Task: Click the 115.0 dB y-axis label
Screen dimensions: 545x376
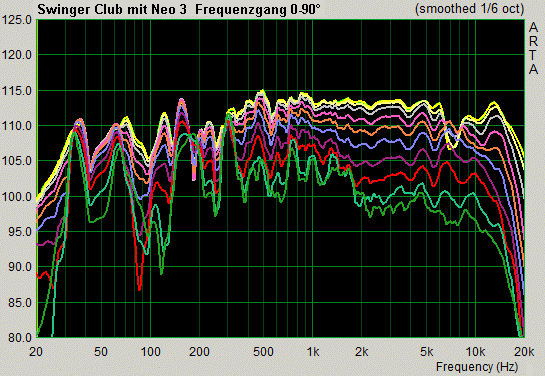Action: 17,91
